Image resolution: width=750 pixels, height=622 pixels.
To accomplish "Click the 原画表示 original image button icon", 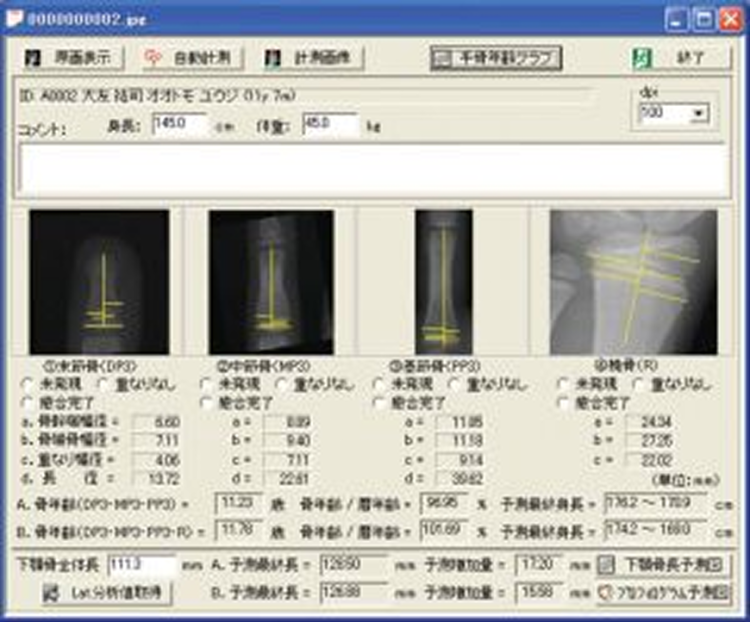I will point(32,58).
